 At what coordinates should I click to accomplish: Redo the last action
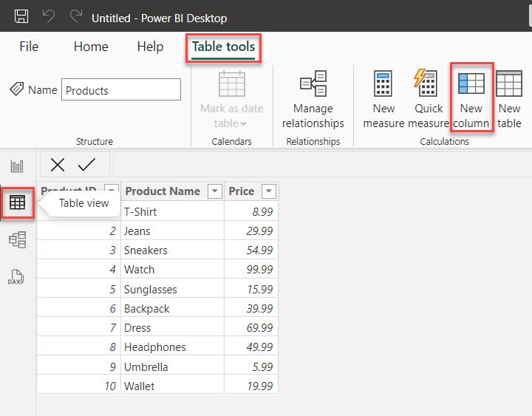point(76,16)
